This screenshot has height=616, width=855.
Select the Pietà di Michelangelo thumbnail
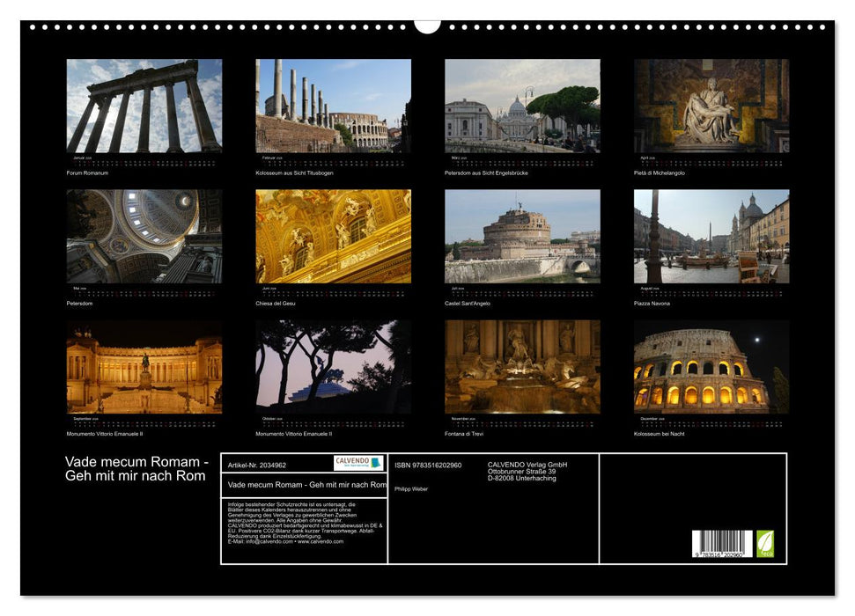(x=711, y=106)
